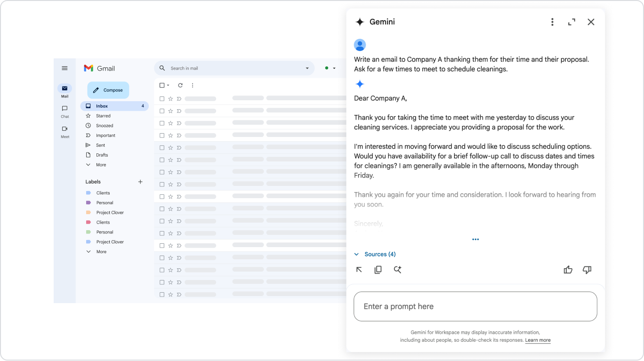This screenshot has width=644, height=361.
Task: Expand the Gemini panel to full size
Action: click(x=572, y=22)
